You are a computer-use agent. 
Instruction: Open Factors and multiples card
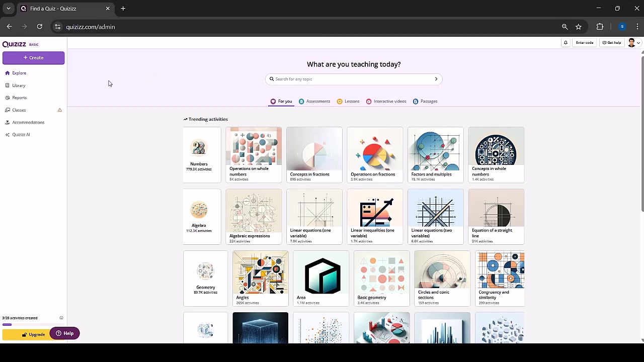click(436, 155)
